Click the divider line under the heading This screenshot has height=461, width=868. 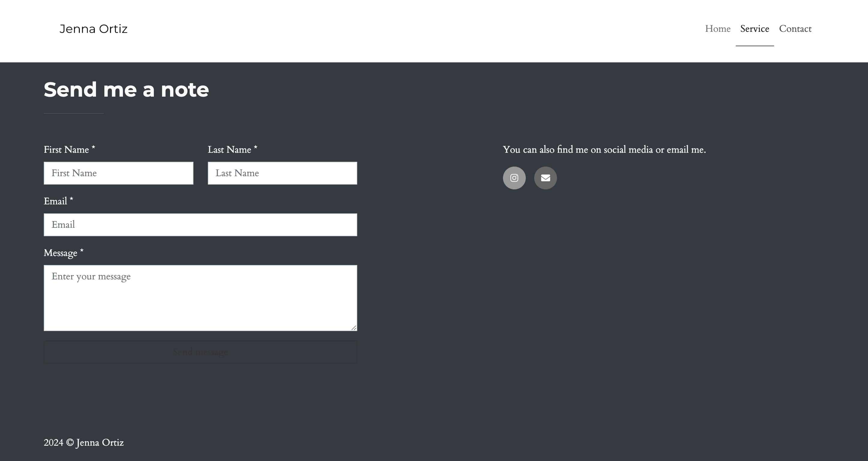[x=73, y=113]
